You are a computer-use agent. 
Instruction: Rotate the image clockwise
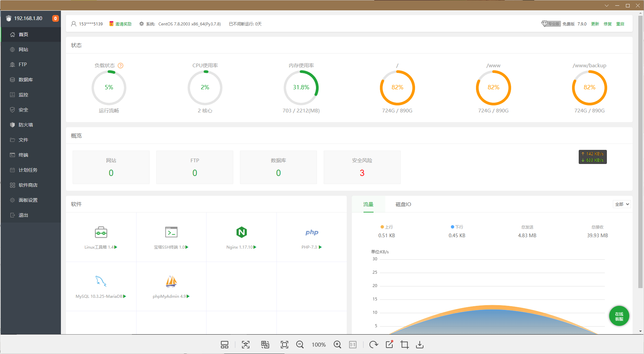pyautogui.click(x=374, y=345)
